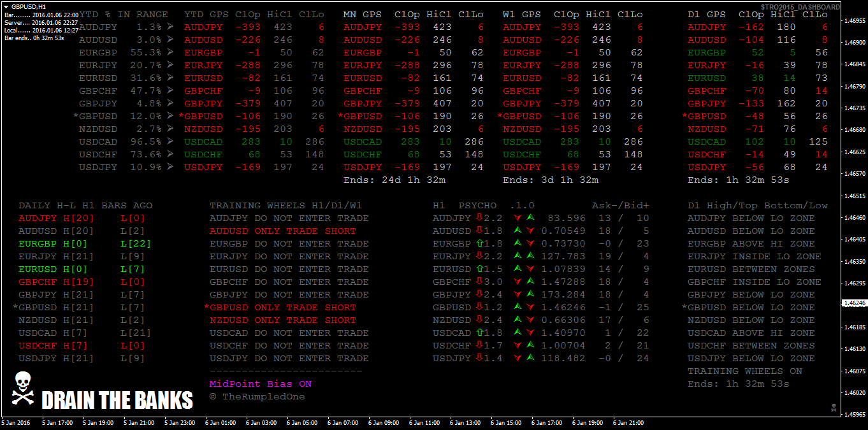Click the green up arrow beside EURGBP 1.8
The image size is (868, 430).
click(479, 244)
